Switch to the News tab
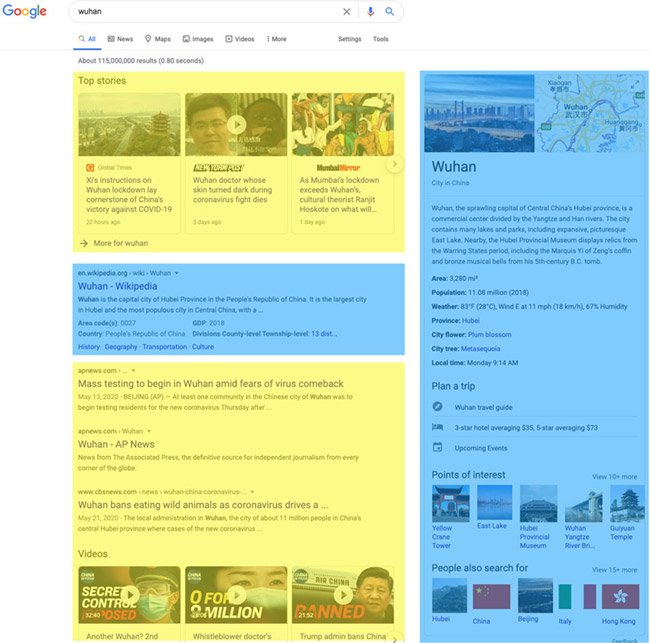650x643 pixels. [x=120, y=39]
